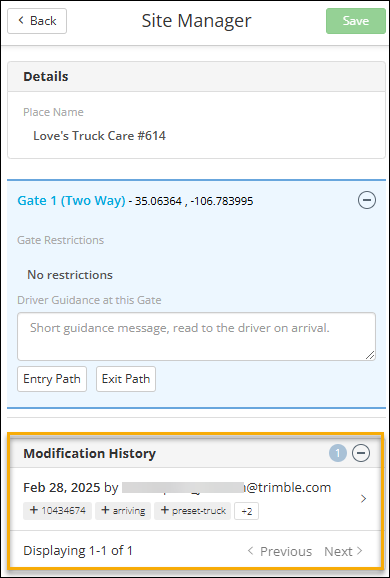Screen dimensions: 390x578
Task: Select the arriving tag
Action: point(123,511)
